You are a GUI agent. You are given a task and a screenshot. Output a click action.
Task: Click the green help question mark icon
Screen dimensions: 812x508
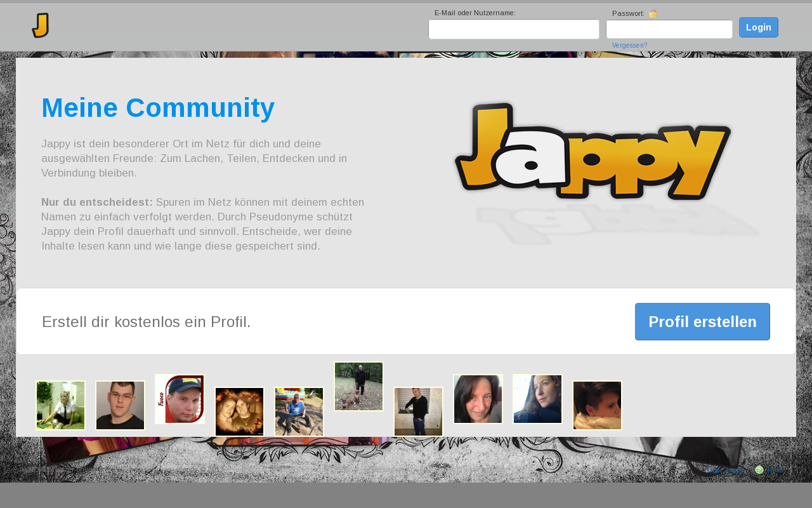759,470
